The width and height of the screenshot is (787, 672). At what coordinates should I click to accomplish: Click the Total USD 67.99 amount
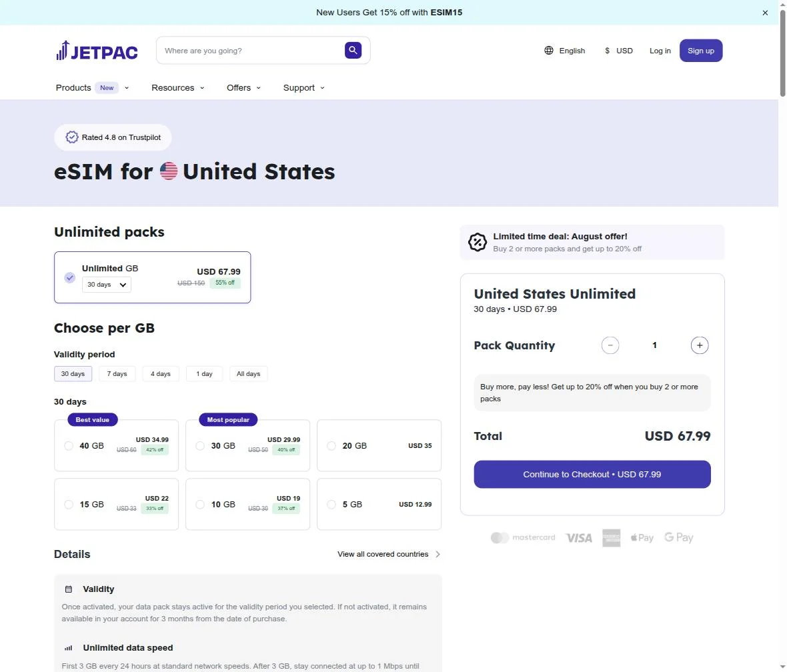[x=678, y=436]
